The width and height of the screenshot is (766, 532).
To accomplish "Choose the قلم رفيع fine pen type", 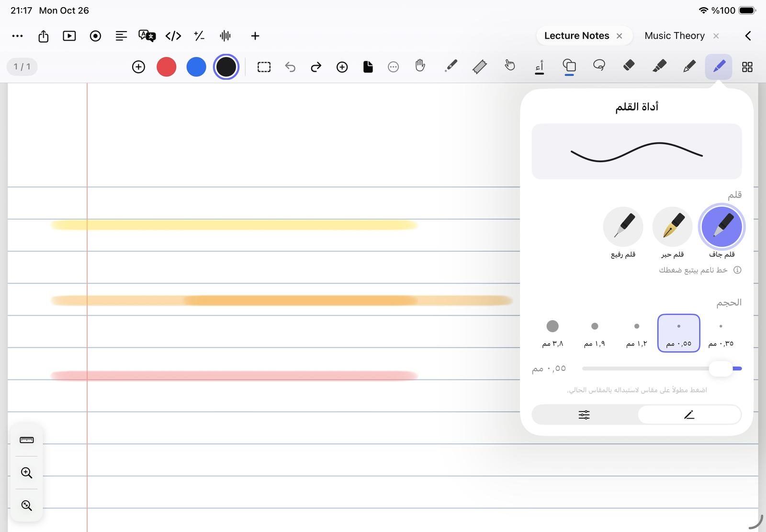I will pos(623,227).
